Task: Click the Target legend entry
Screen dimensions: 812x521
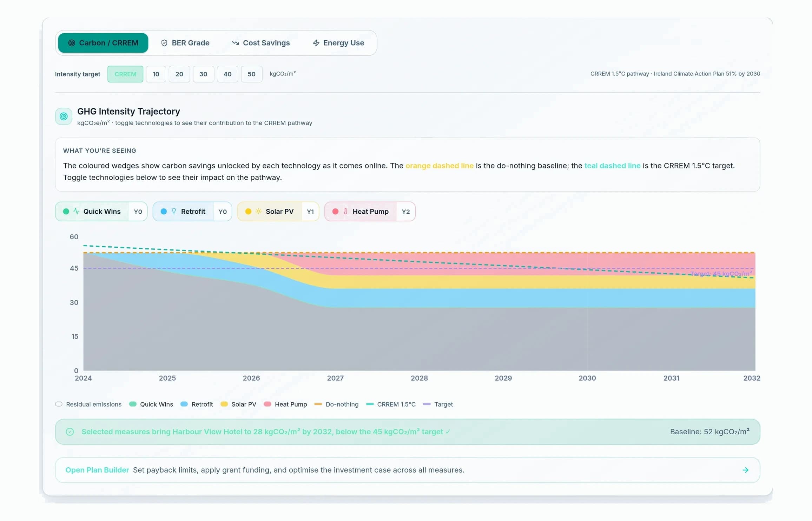Action: point(438,404)
